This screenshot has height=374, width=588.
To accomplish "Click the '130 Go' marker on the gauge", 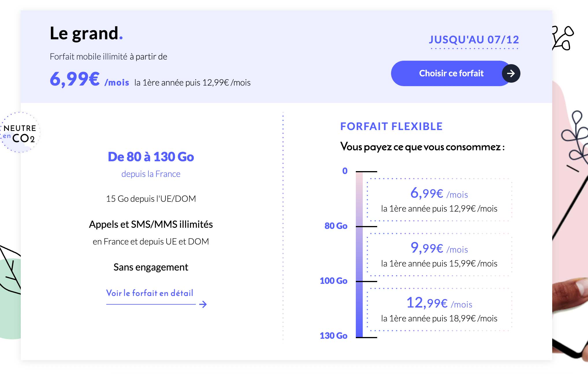I will pyautogui.click(x=334, y=336).
